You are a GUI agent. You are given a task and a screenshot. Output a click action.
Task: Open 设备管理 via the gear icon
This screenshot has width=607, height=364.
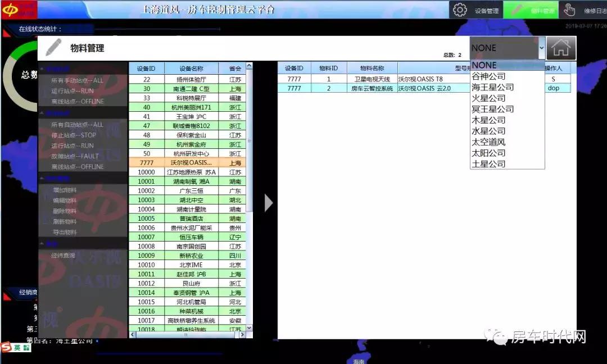point(460,10)
